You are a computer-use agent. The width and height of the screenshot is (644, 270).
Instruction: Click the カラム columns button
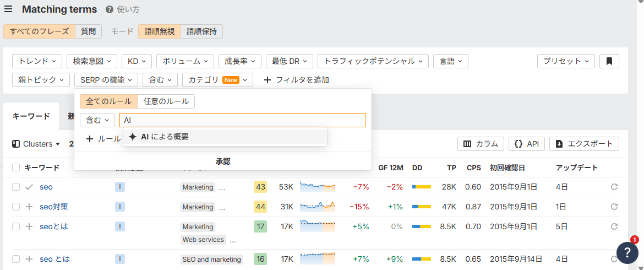481,144
